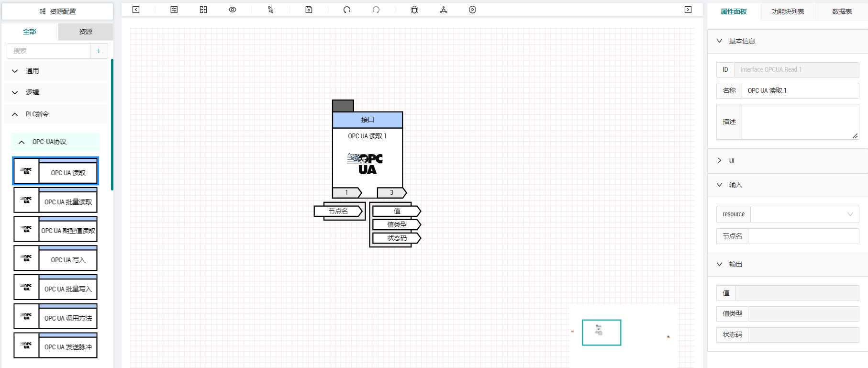
Task: Open the settings sliders toolbar icon
Action: coord(174,10)
